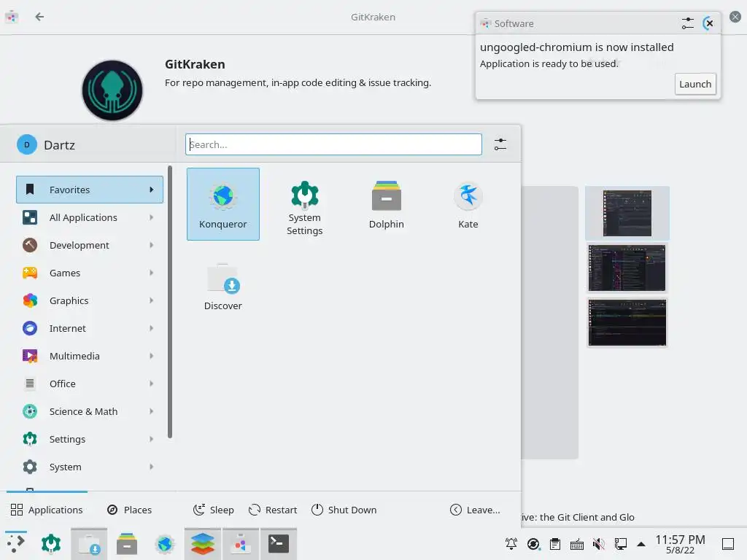Open Discover from the Favorites grid

pyautogui.click(x=223, y=287)
